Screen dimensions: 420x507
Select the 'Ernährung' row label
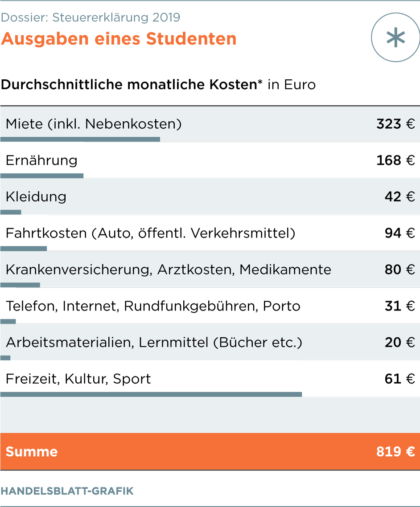[x=41, y=160]
